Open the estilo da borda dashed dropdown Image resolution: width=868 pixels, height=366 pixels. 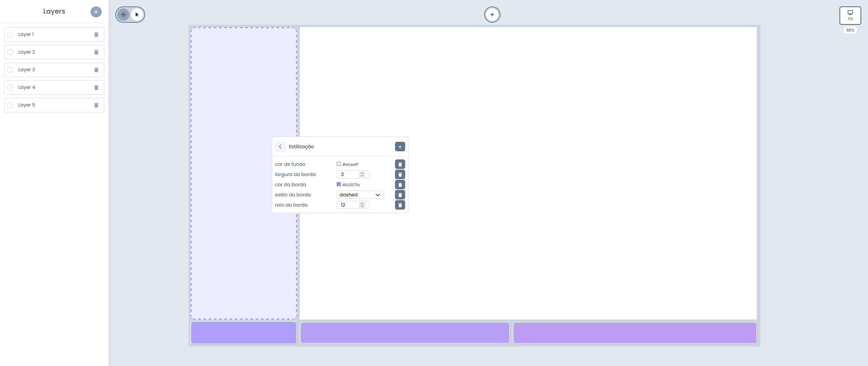coord(360,195)
